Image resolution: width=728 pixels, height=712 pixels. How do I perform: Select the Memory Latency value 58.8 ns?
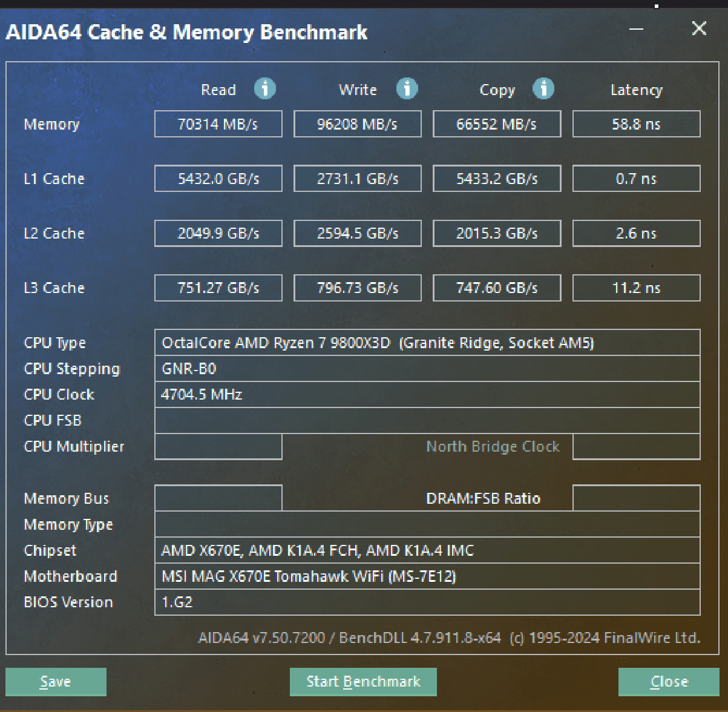(x=636, y=124)
